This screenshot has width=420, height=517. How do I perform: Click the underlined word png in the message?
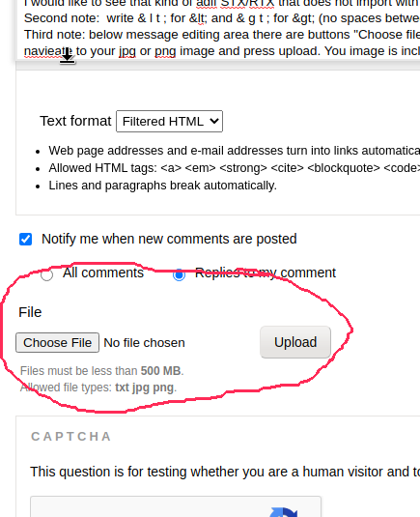pyautogui.click(x=165, y=51)
